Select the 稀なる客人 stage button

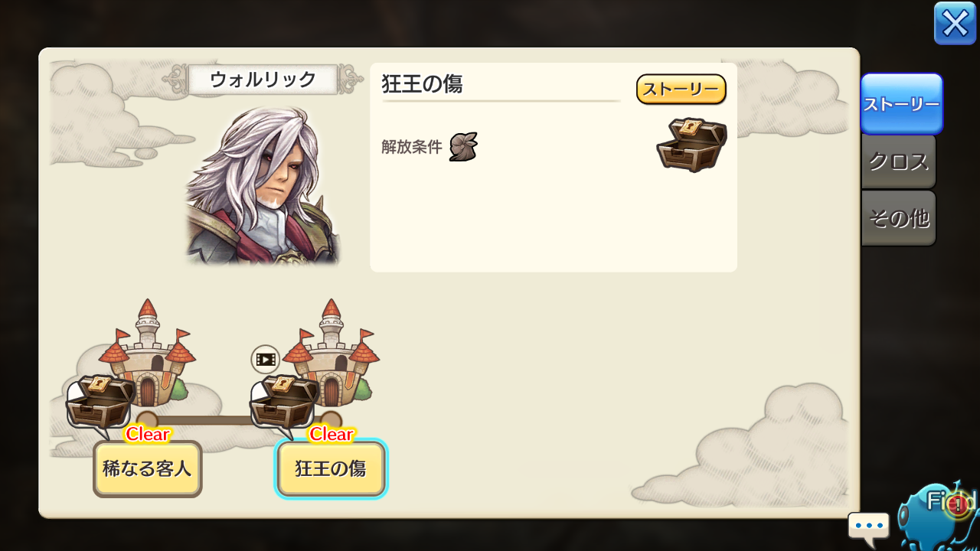tap(148, 468)
